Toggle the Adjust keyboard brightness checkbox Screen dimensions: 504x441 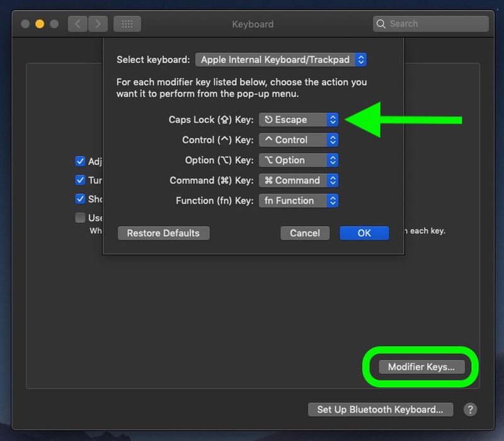tap(80, 161)
